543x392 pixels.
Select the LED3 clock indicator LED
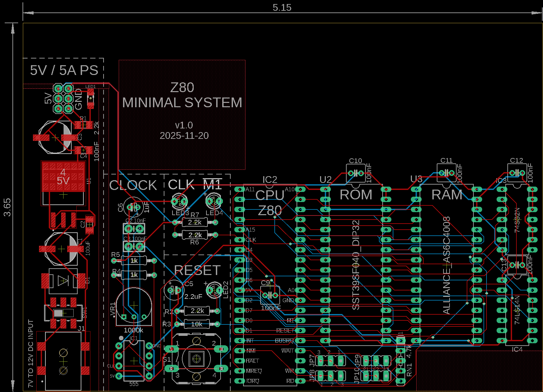pos(179,201)
